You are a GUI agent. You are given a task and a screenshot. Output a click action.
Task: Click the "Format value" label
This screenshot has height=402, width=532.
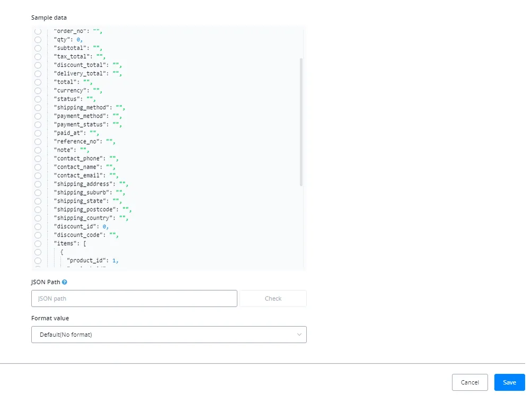click(x=50, y=318)
